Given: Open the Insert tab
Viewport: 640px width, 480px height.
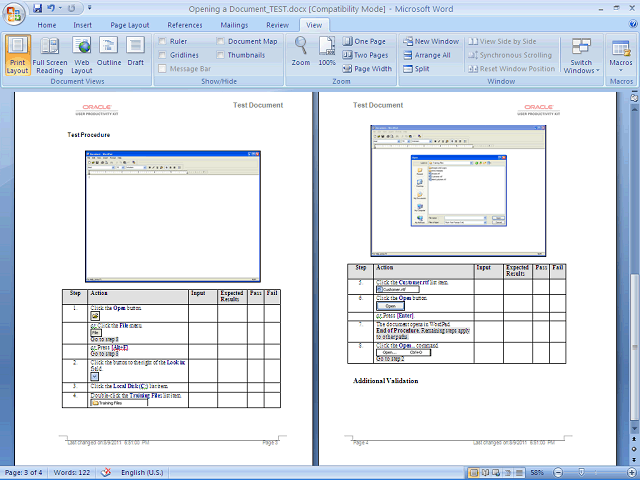Looking at the screenshot, I should [x=82, y=25].
